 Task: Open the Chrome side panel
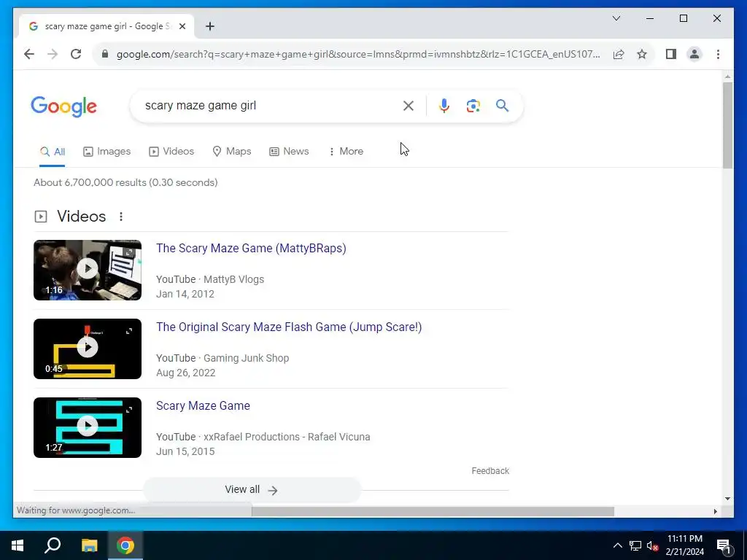[x=671, y=54]
